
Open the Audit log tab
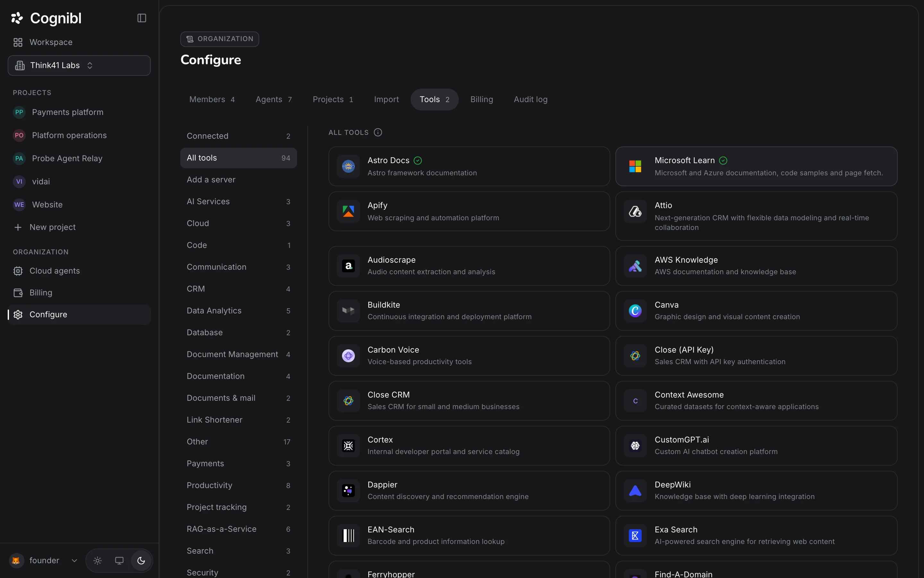point(530,100)
